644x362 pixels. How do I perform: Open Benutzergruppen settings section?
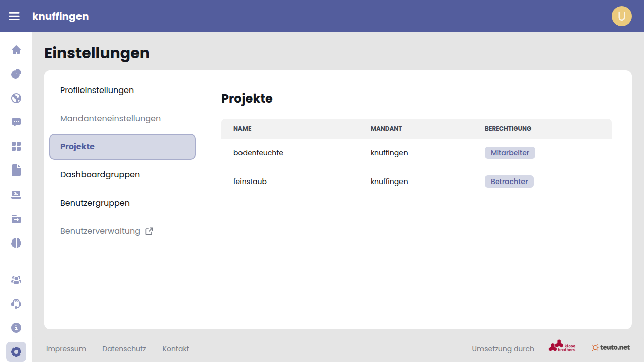(x=95, y=203)
